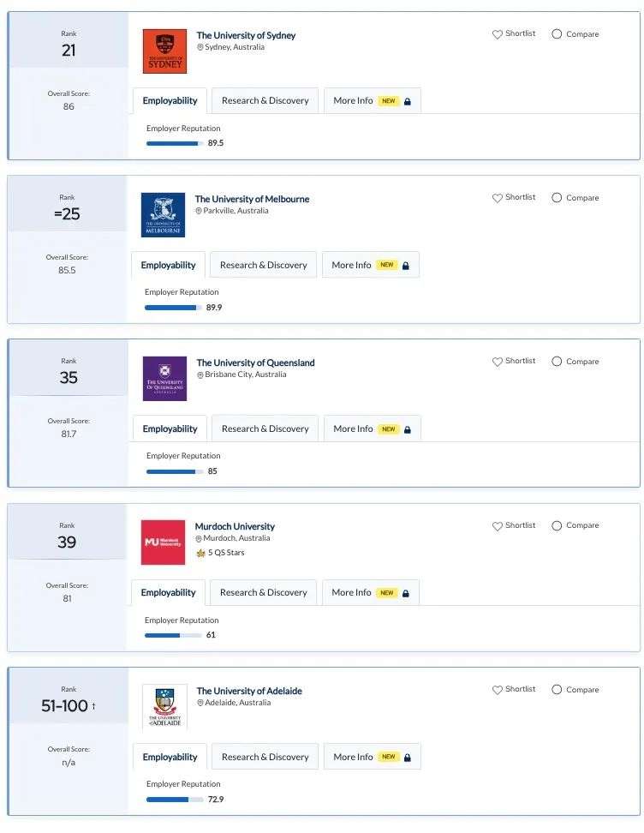Click the lock icon in Queensland's More Info
This screenshot has height=833, width=644.
(x=408, y=429)
